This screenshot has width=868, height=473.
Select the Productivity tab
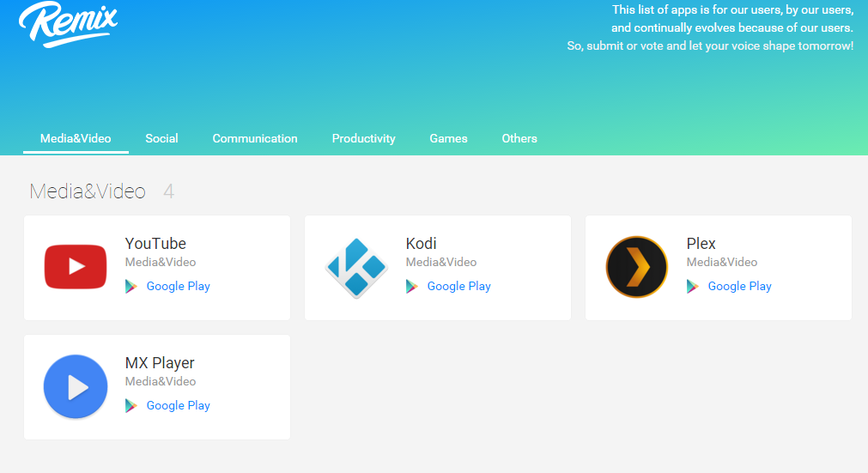pos(364,138)
